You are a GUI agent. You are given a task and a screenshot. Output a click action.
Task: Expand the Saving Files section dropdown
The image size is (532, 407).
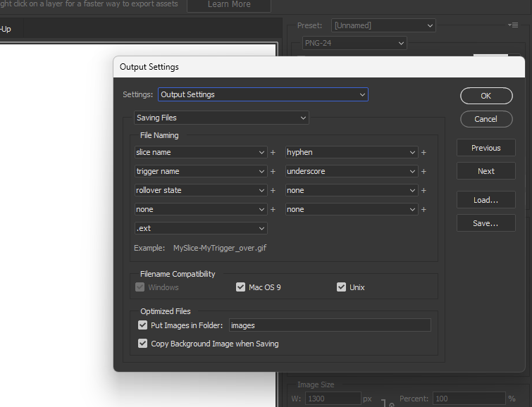[x=221, y=118]
